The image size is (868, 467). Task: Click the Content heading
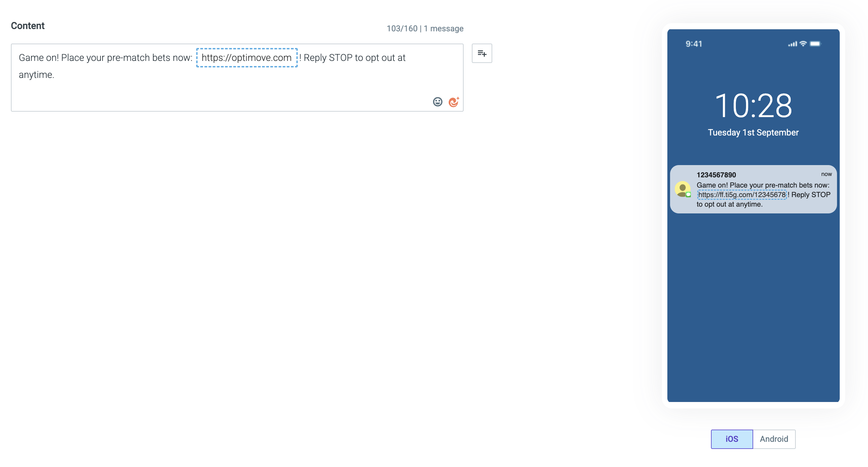tap(28, 26)
